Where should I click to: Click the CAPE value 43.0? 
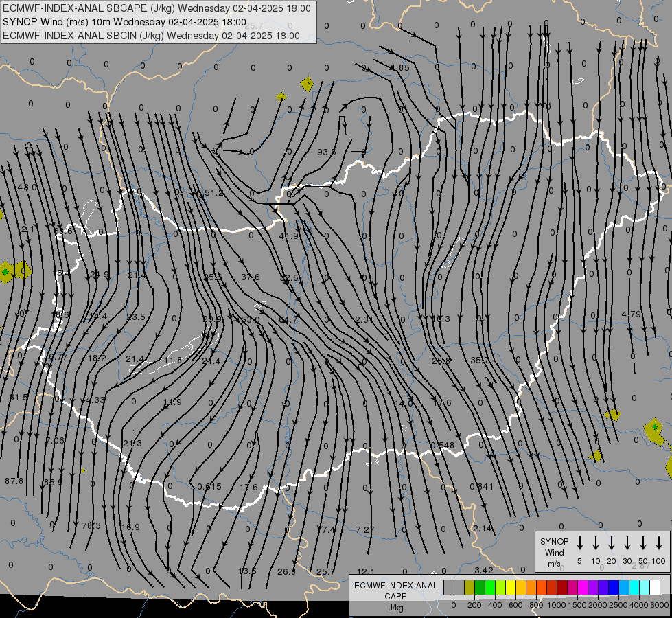click(x=28, y=187)
